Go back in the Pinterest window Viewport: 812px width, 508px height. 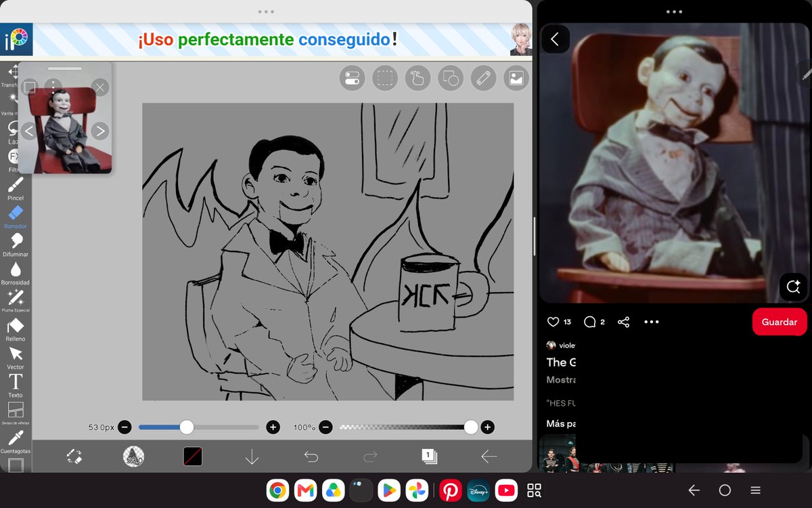(x=555, y=39)
